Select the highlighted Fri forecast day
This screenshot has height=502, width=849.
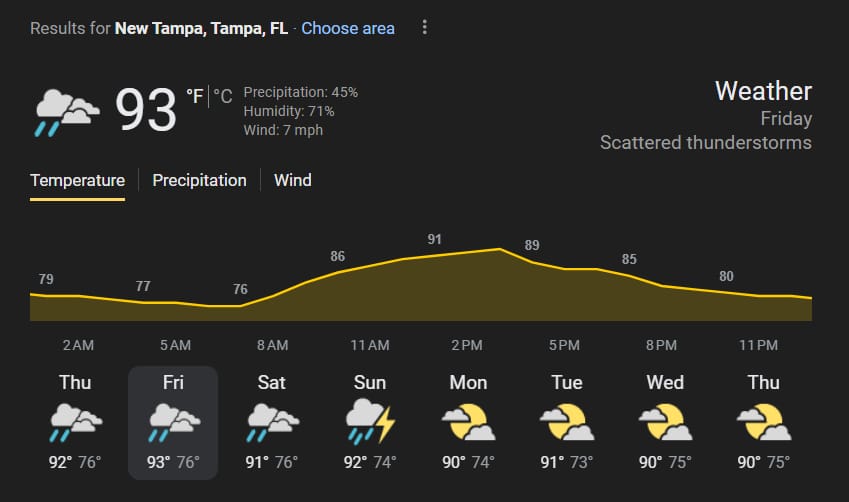(173, 422)
